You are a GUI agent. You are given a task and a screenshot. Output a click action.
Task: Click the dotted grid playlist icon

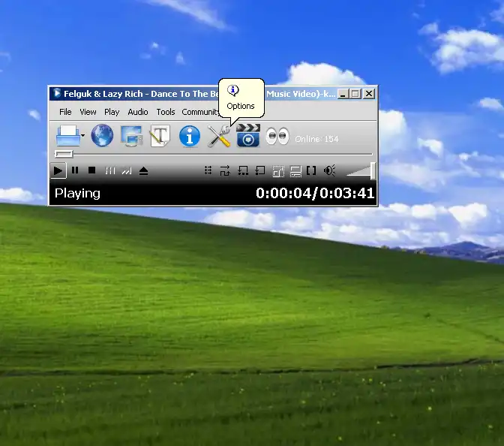point(208,170)
